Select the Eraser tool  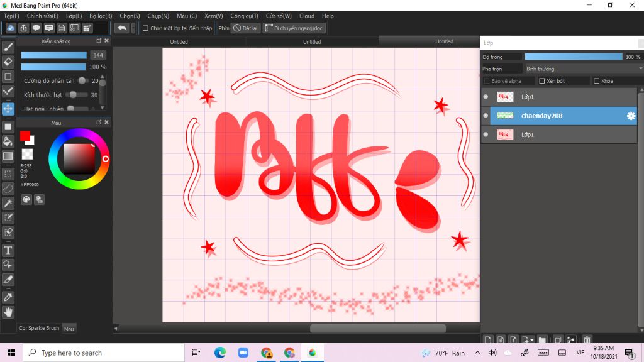pyautogui.click(x=8, y=62)
